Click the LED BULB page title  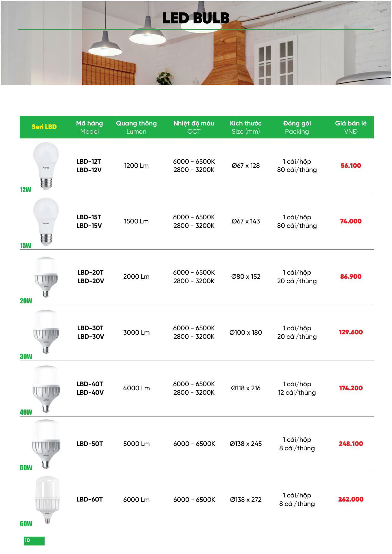click(x=196, y=18)
